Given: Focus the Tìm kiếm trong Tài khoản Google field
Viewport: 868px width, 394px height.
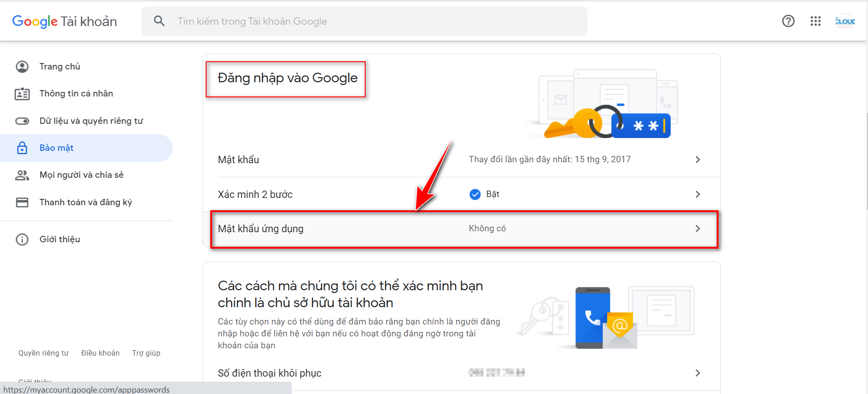Looking at the screenshot, I should pyautogui.click(x=364, y=21).
